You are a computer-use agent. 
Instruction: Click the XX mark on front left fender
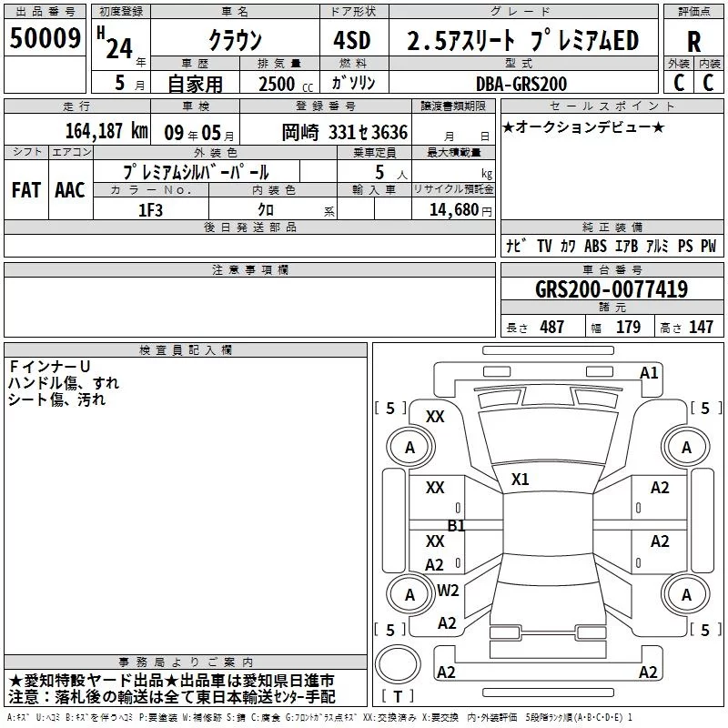pos(435,417)
